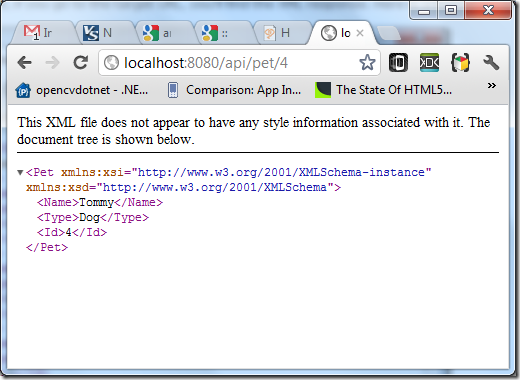Click the Name element value Tommy
This screenshot has width=520, height=380.
96,202
